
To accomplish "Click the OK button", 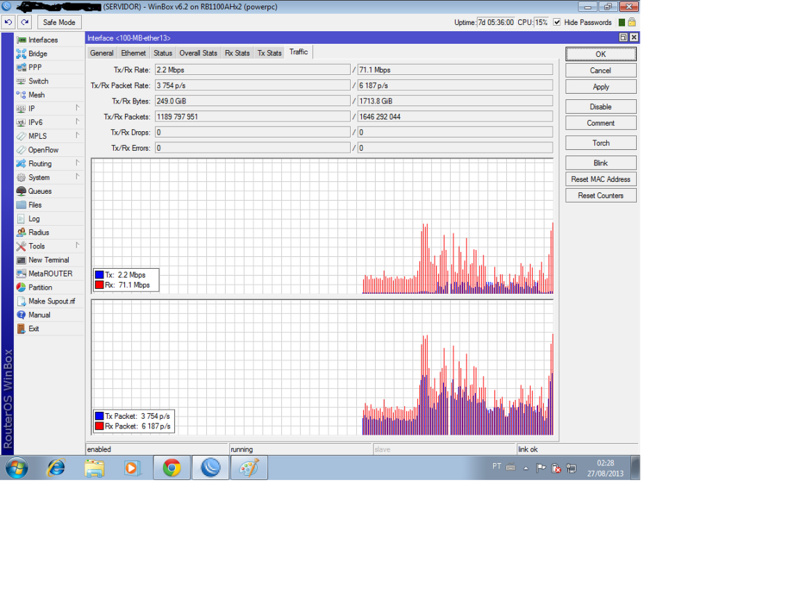I will 601,54.
